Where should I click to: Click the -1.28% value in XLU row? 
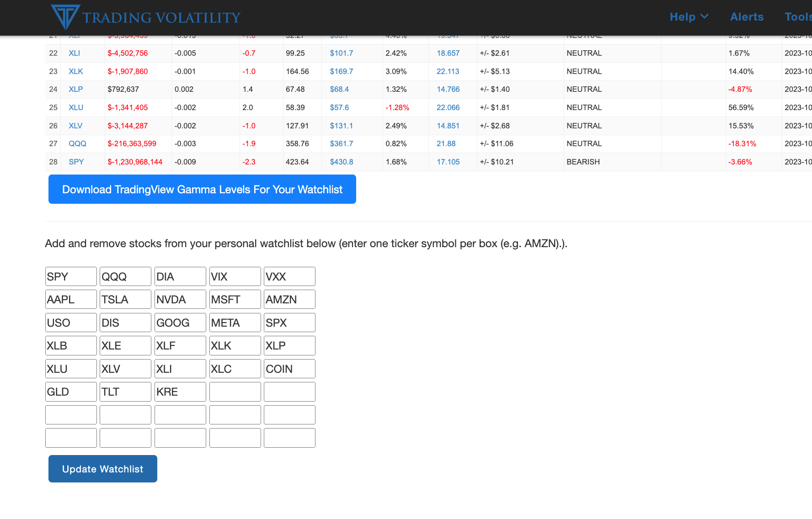click(397, 107)
